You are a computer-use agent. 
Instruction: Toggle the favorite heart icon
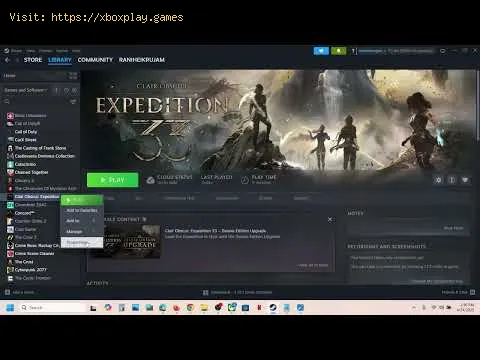(465, 180)
